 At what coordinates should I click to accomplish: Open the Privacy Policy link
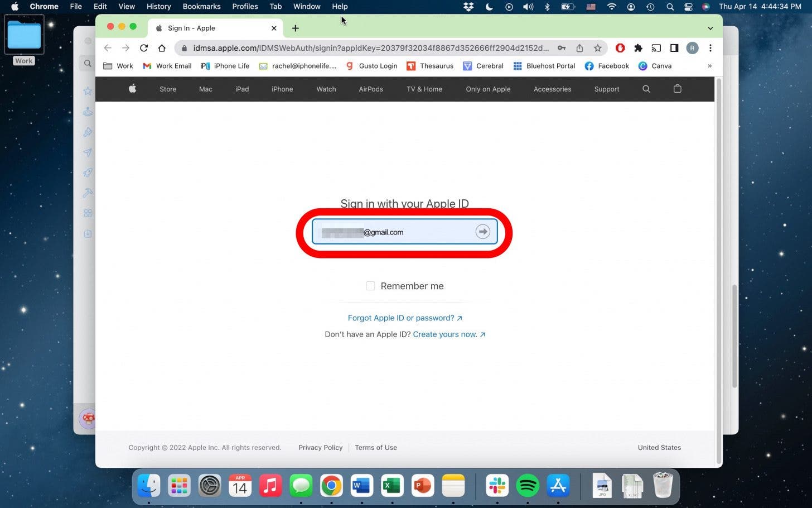click(321, 448)
